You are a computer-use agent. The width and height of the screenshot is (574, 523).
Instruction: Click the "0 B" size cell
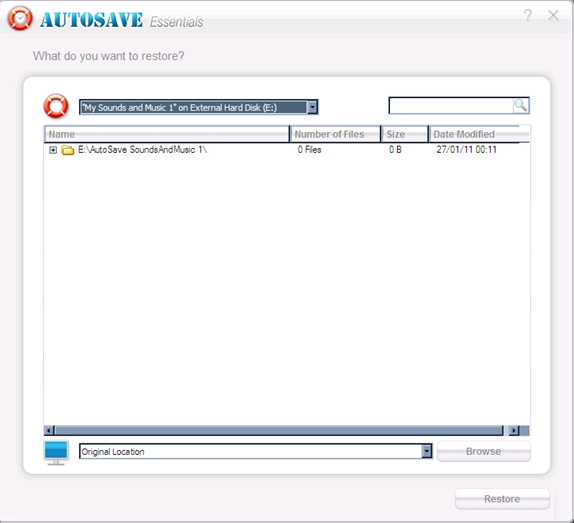coord(395,150)
